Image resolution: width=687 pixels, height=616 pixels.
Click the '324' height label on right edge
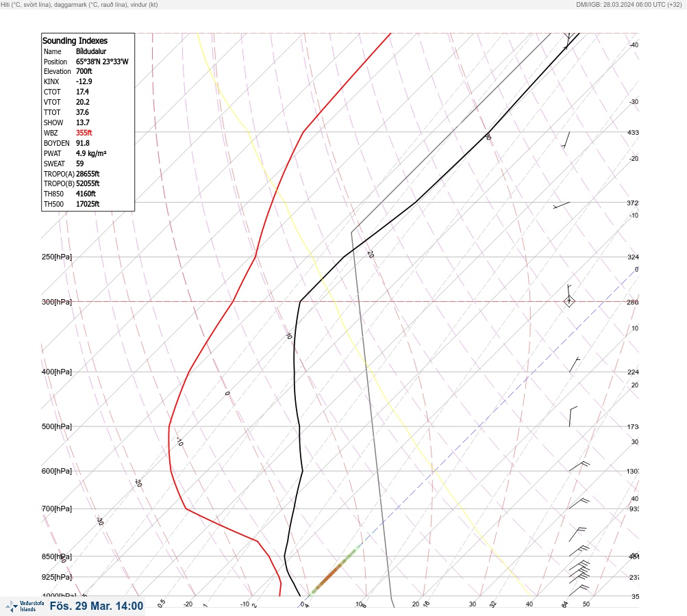pyautogui.click(x=633, y=257)
